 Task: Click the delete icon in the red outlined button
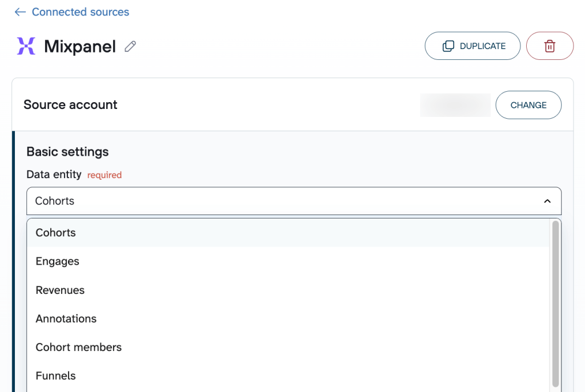[x=550, y=46]
